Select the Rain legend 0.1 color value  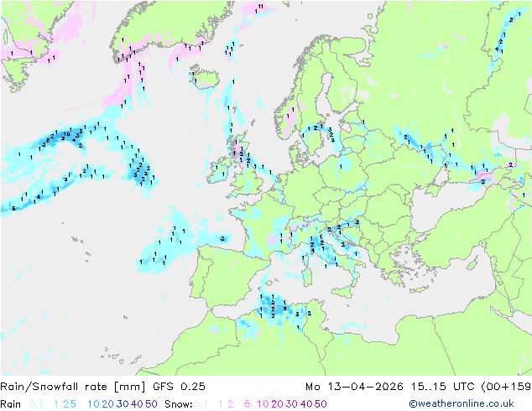point(36,404)
